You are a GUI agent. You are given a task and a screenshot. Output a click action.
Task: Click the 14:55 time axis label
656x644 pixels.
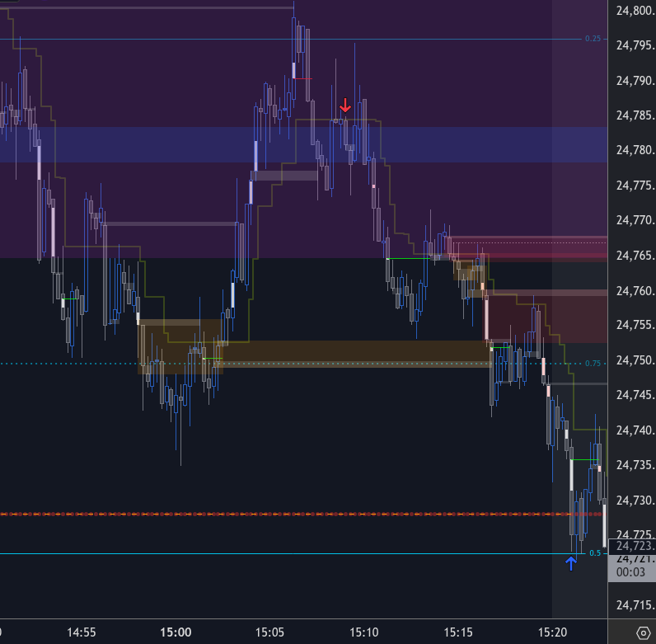(x=82, y=632)
